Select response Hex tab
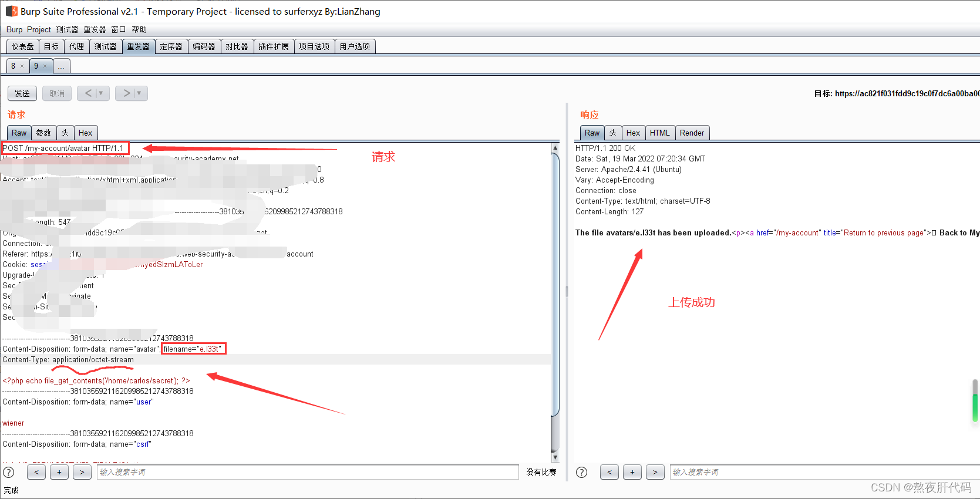The image size is (980, 499). (x=634, y=133)
